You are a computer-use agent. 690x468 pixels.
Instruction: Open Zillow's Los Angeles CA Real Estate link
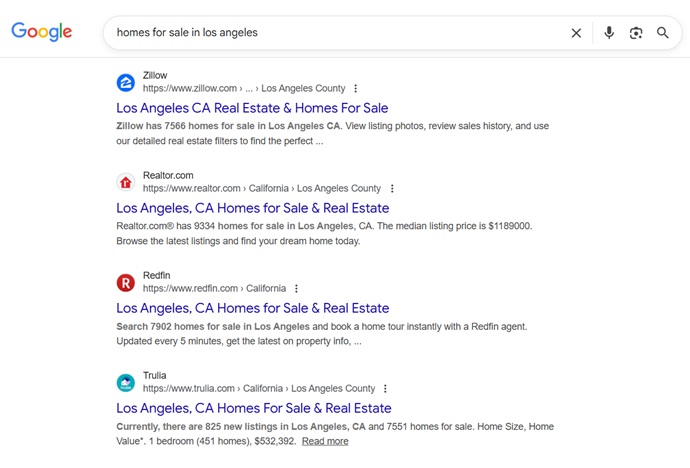[x=252, y=108]
